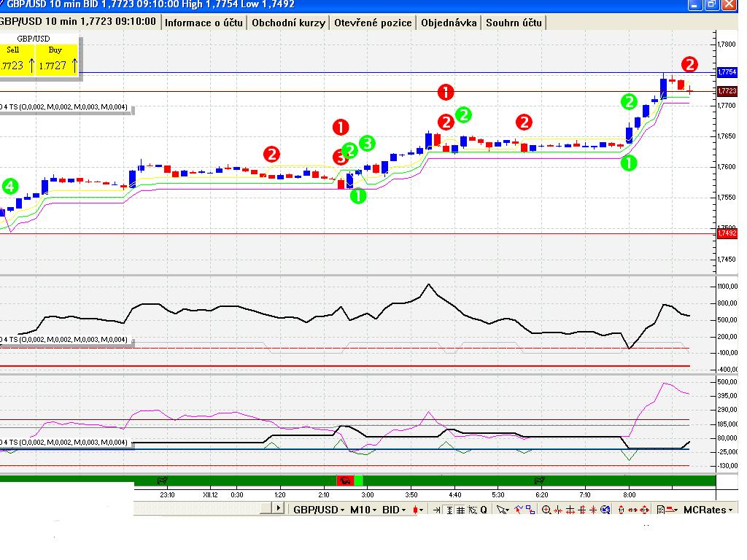Click the red star compress icon

[x=593, y=510]
